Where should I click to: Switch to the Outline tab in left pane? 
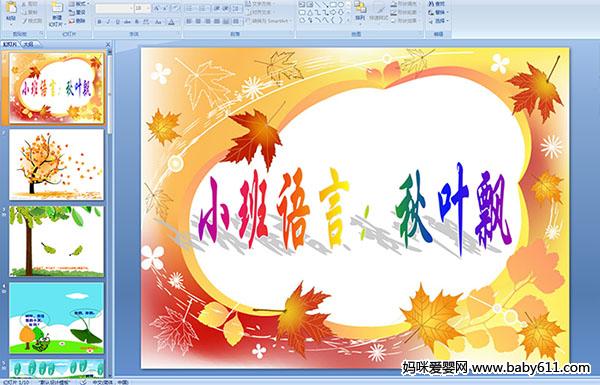click(x=29, y=44)
